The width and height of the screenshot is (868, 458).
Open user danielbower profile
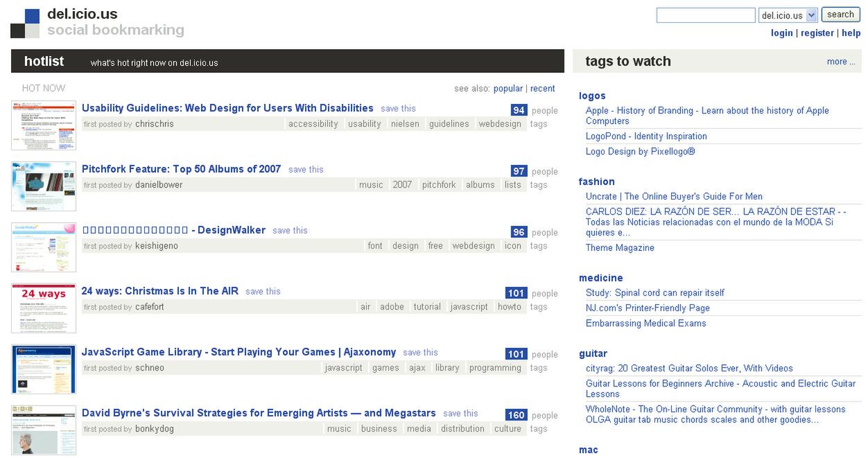point(159,185)
